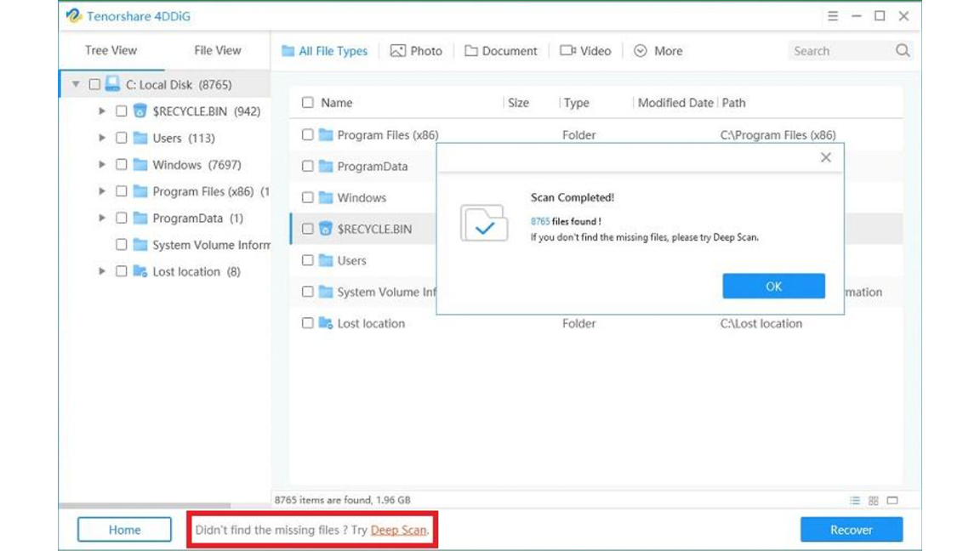Open the More file types dropdown
The width and height of the screenshot is (980, 551).
(x=658, y=51)
